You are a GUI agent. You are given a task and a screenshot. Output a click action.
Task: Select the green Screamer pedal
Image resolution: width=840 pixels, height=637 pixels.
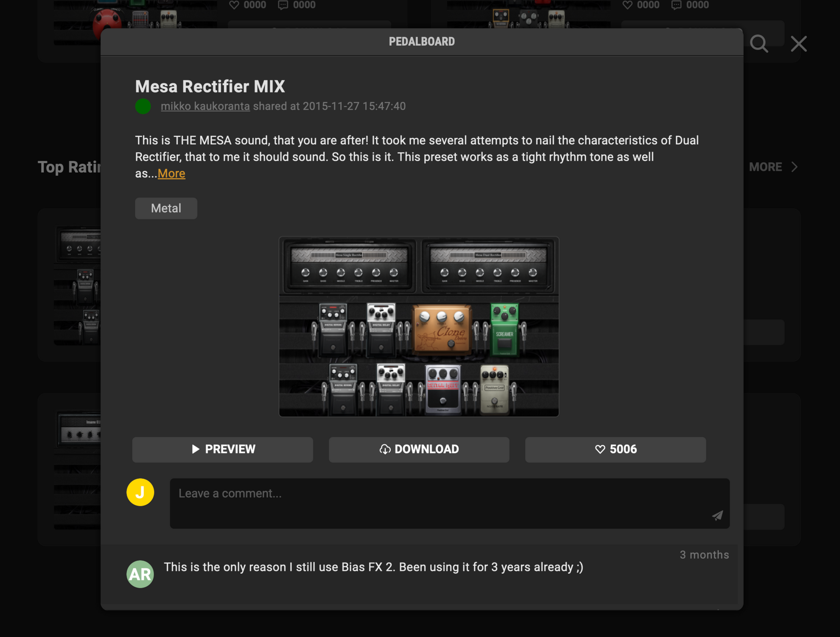click(x=504, y=329)
